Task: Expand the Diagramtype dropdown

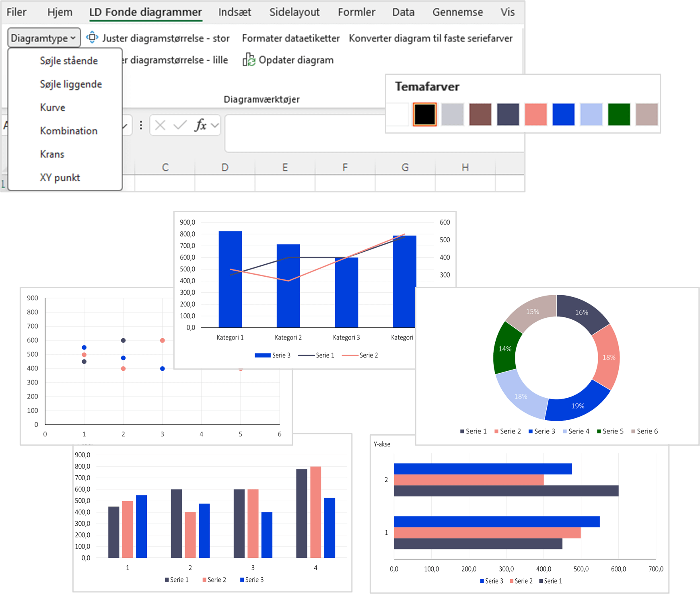Action: (x=43, y=38)
